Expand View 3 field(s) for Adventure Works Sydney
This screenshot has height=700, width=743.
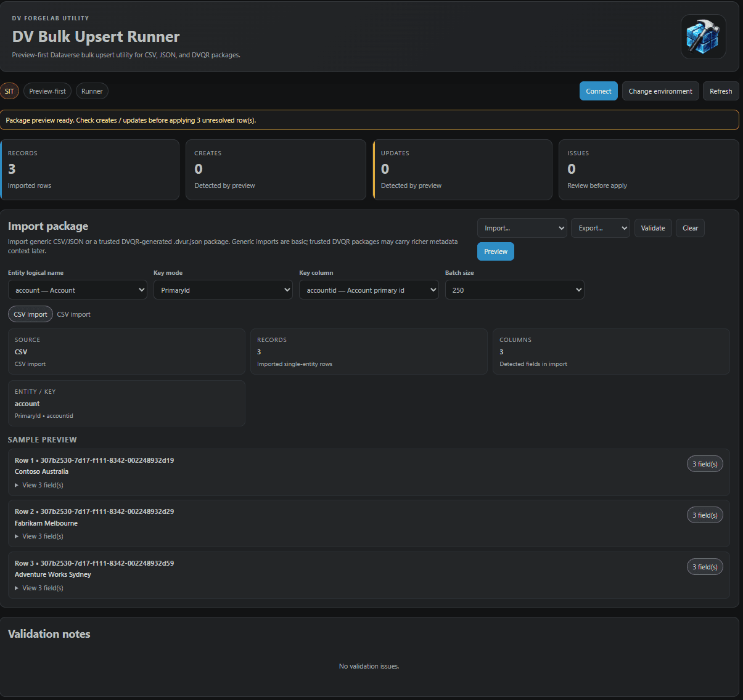[x=39, y=588]
